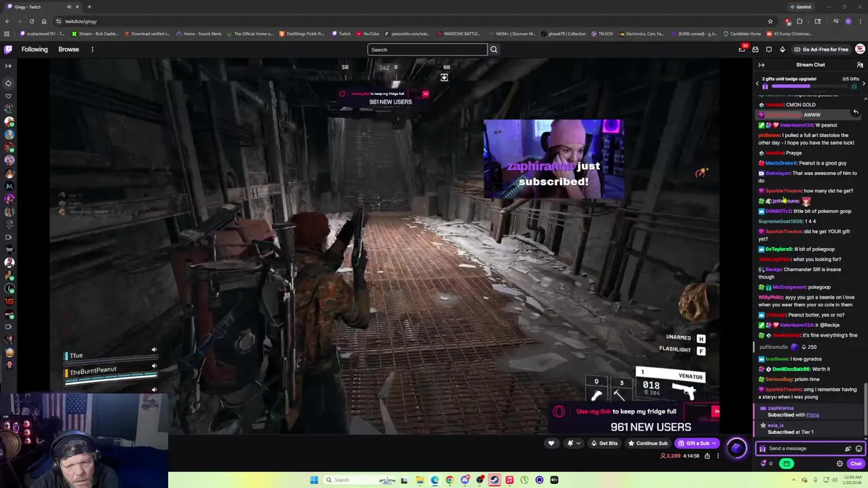Open Windows Start menu
Image resolution: width=868 pixels, height=488 pixels.
(x=314, y=480)
